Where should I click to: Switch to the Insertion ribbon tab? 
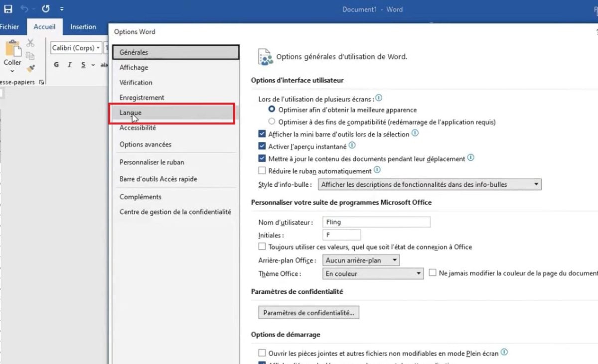(83, 27)
